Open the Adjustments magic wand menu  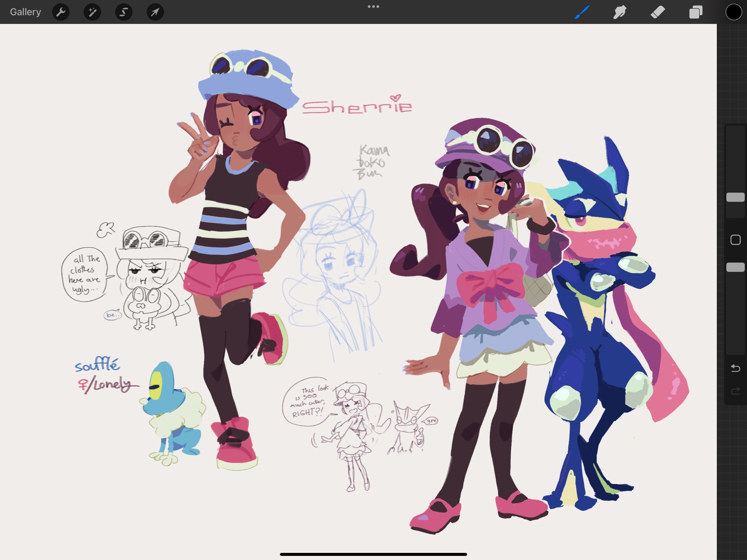[92, 12]
